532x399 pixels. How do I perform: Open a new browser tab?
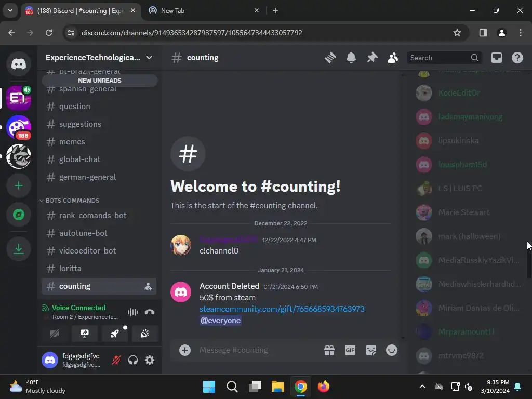tap(275, 11)
